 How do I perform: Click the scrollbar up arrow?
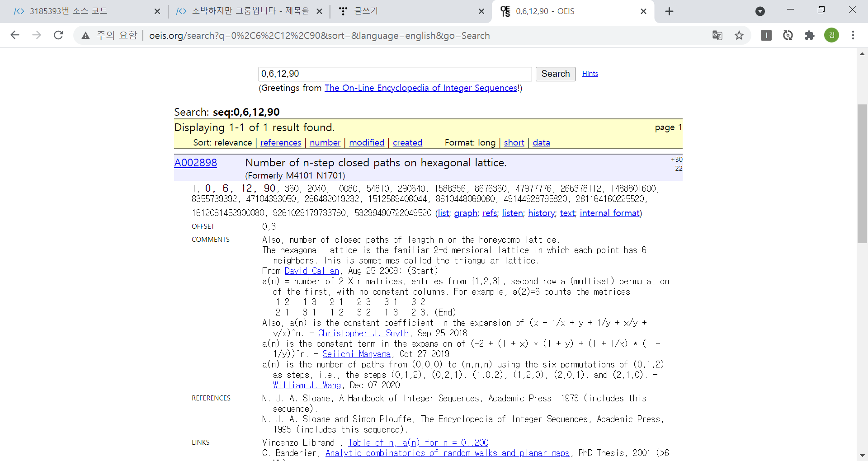tap(862, 54)
